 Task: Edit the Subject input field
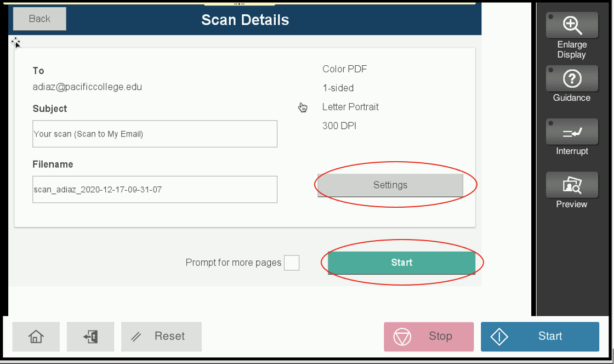pos(155,134)
